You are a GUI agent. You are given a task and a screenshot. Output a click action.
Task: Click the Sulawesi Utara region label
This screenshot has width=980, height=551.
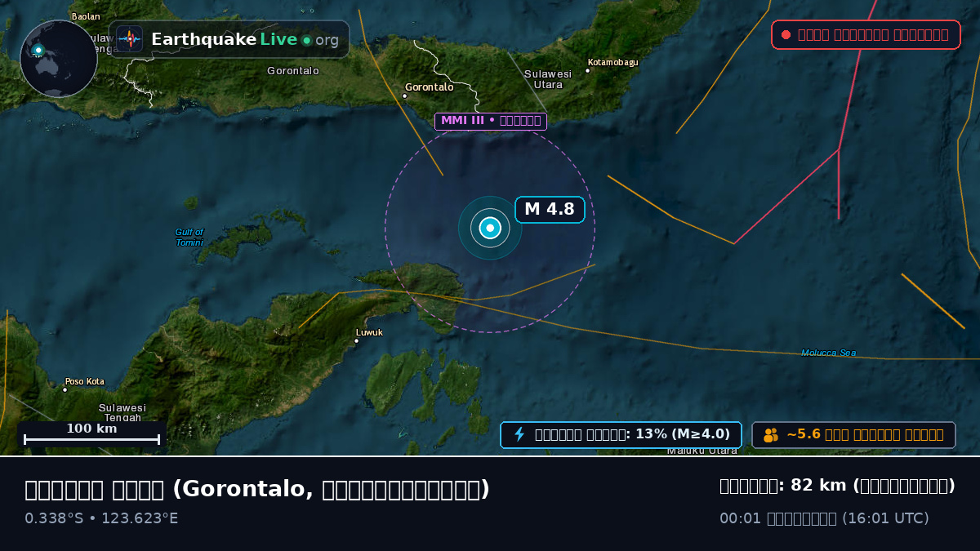coord(548,79)
